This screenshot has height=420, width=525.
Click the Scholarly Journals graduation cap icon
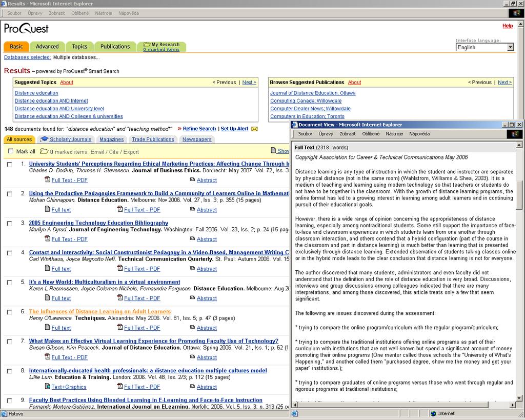(x=44, y=139)
